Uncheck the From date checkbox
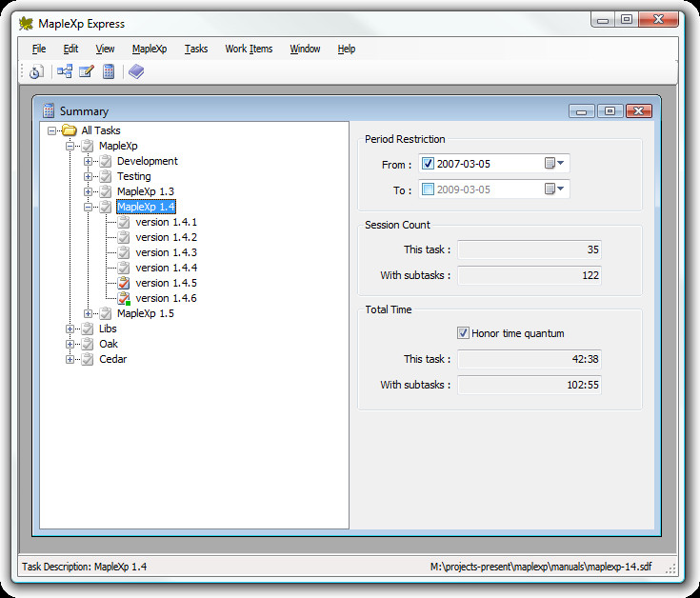Screen dimensions: 700x598 (428, 164)
